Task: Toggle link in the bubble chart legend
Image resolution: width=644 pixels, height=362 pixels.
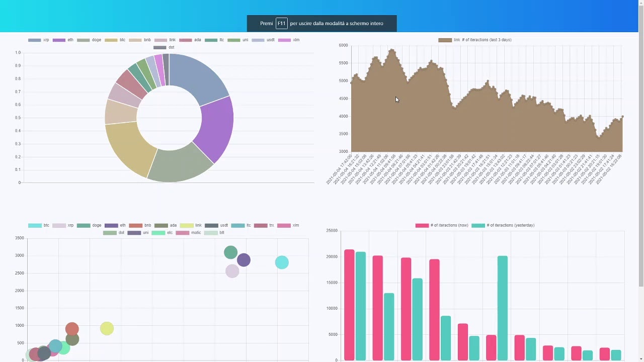Action: pyautogui.click(x=191, y=225)
